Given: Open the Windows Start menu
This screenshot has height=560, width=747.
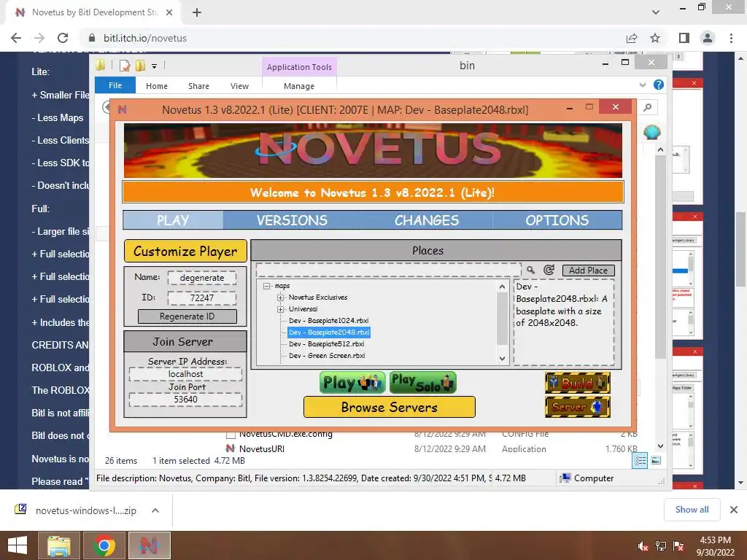Looking at the screenshot, I should click(x=18, y=545).
